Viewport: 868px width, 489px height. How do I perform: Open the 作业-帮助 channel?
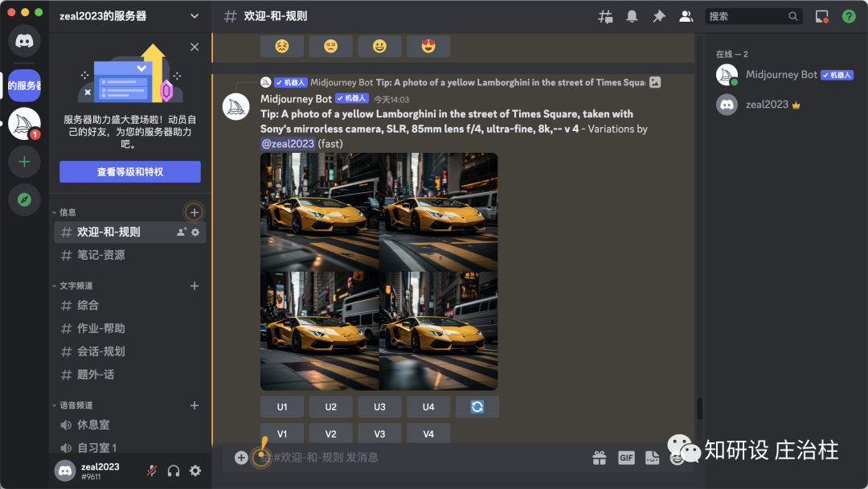[x=130, y=328]
